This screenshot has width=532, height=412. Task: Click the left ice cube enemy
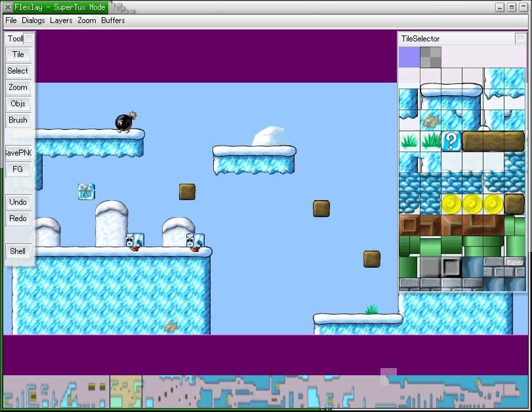coord(135,241)
